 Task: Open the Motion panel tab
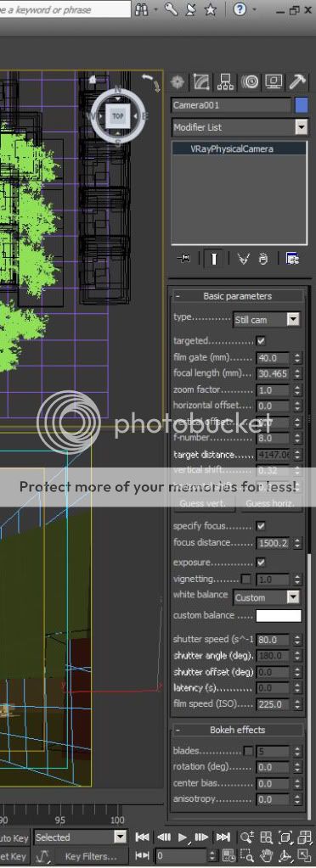coord(250,82)
